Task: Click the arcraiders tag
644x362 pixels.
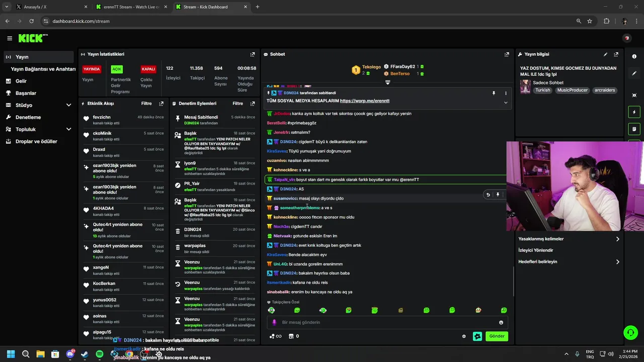Action: click(605, 90)
